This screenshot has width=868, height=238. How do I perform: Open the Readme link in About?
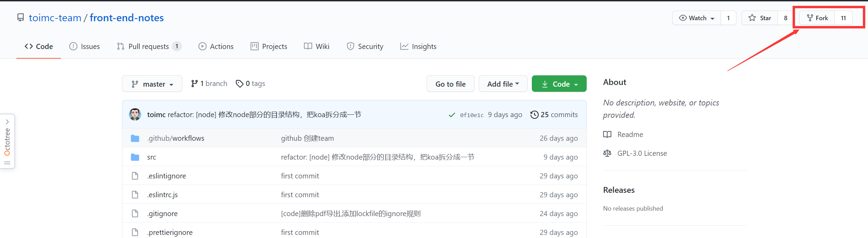pyautogui.click(x=630, y=135)
